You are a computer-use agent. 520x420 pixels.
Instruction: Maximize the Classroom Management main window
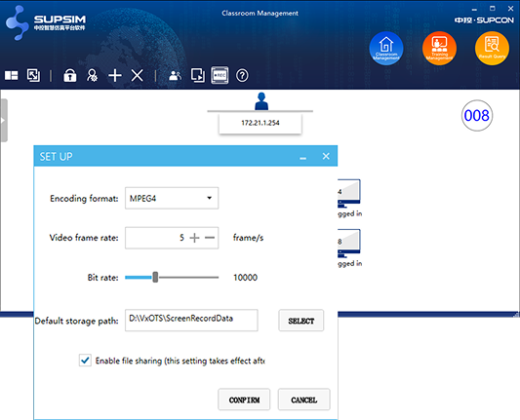point(492,8)
